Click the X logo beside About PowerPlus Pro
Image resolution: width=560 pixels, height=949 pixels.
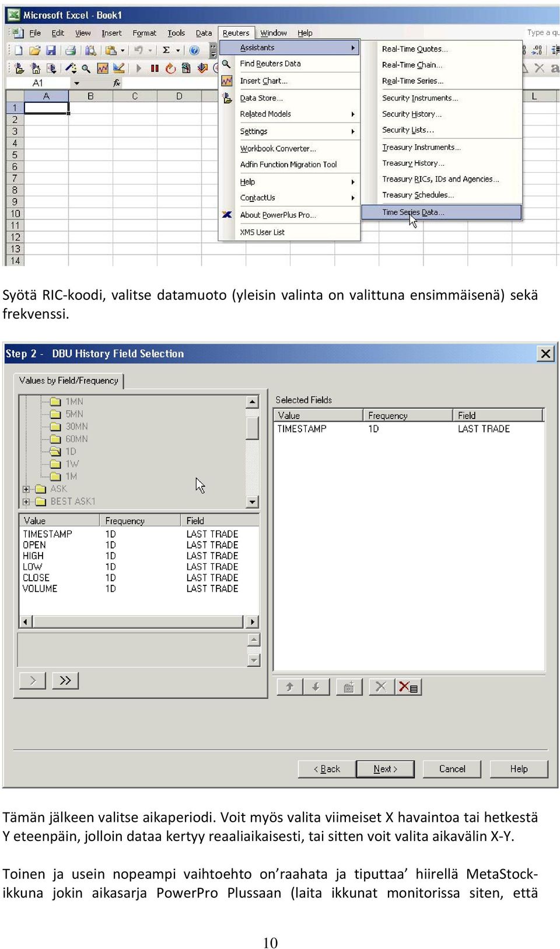click(227, 215)
